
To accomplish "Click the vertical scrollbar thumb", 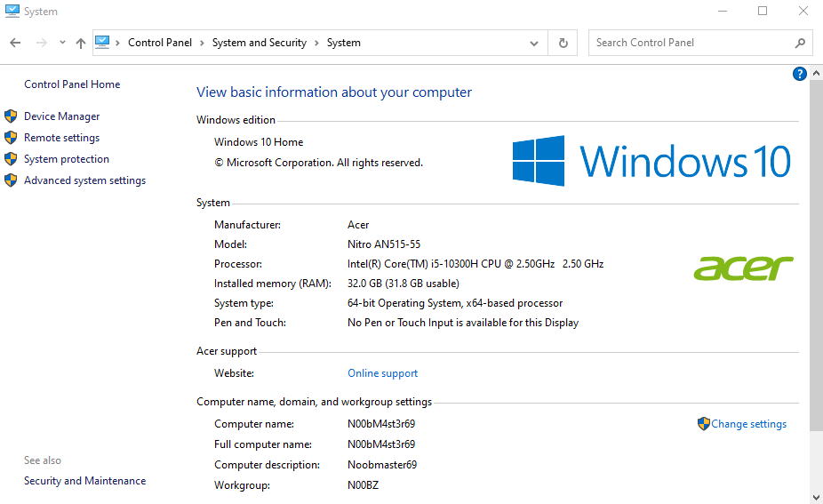I will click(816, 256).
